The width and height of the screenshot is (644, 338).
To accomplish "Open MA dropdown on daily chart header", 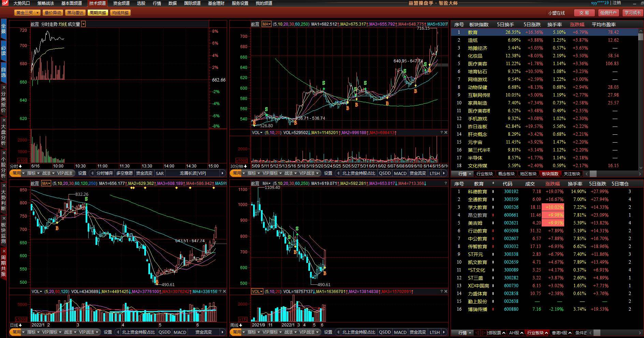I will point(46,183).
